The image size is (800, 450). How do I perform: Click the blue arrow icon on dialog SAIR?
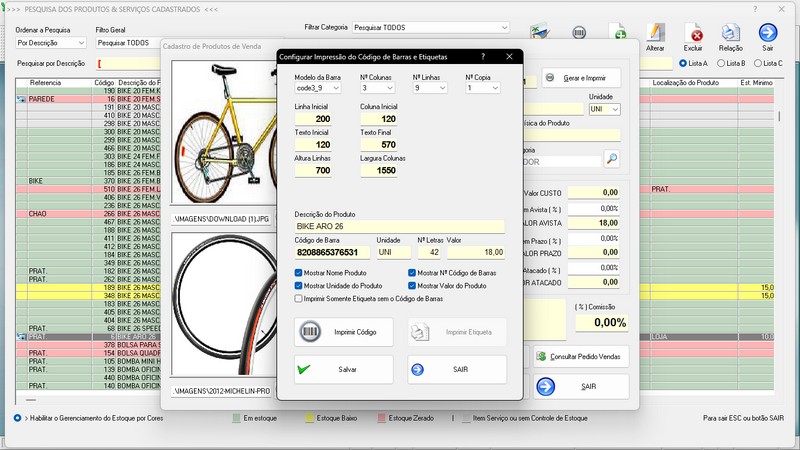[x=417, y=369]
